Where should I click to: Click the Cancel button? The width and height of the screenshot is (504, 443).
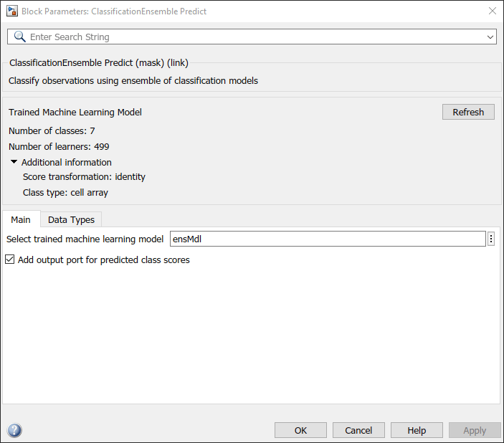click(358, 430)
